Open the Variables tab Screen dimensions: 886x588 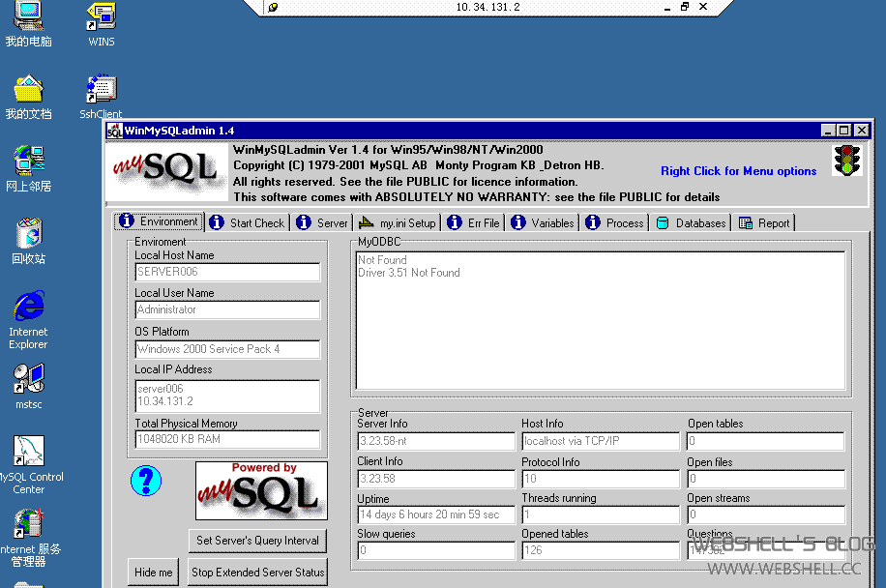543,223
